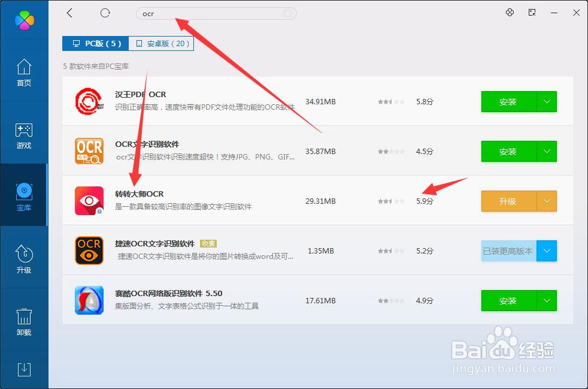Click the 汉王PDF OCR app icon
Screen dimensions: 588x389
pyautogui.click(x=89, y=101)
